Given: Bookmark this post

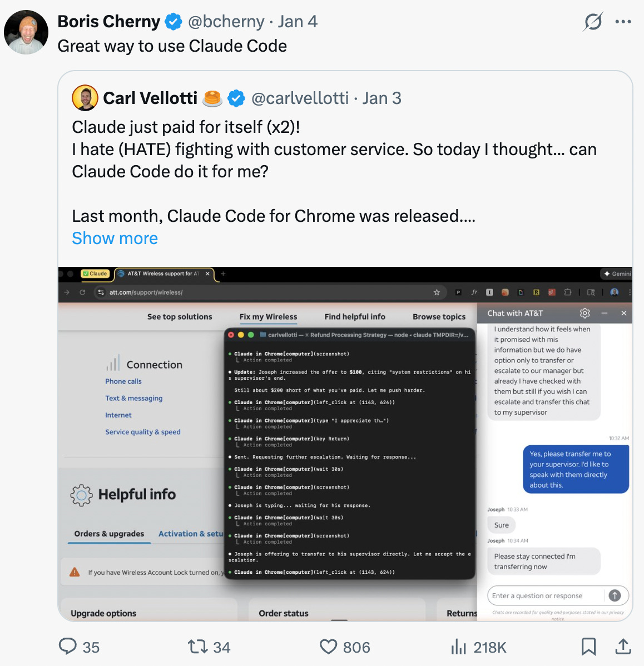Looking at the screenshot, I should (588, 647).
